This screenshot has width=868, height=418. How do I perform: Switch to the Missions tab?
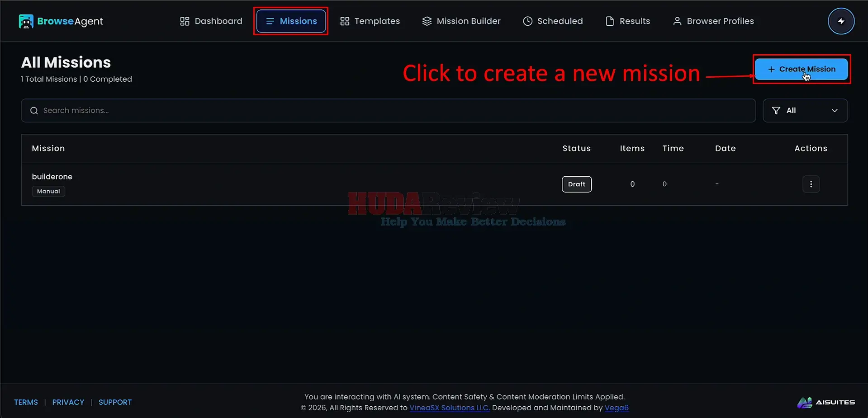(291, 21)
